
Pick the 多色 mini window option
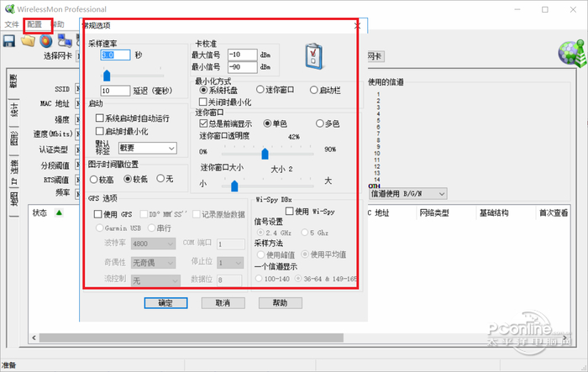(x=319, y=123)
